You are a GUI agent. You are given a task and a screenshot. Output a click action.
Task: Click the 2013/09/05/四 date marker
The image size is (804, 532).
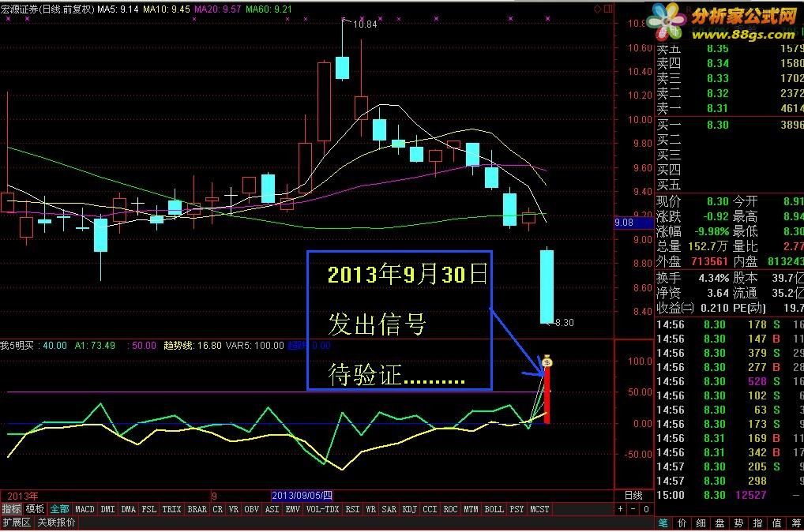(x=302, y=496)
